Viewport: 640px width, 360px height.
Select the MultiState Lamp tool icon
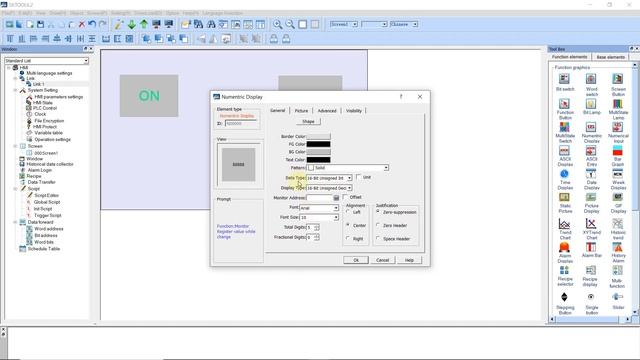(x=618, y=103)
